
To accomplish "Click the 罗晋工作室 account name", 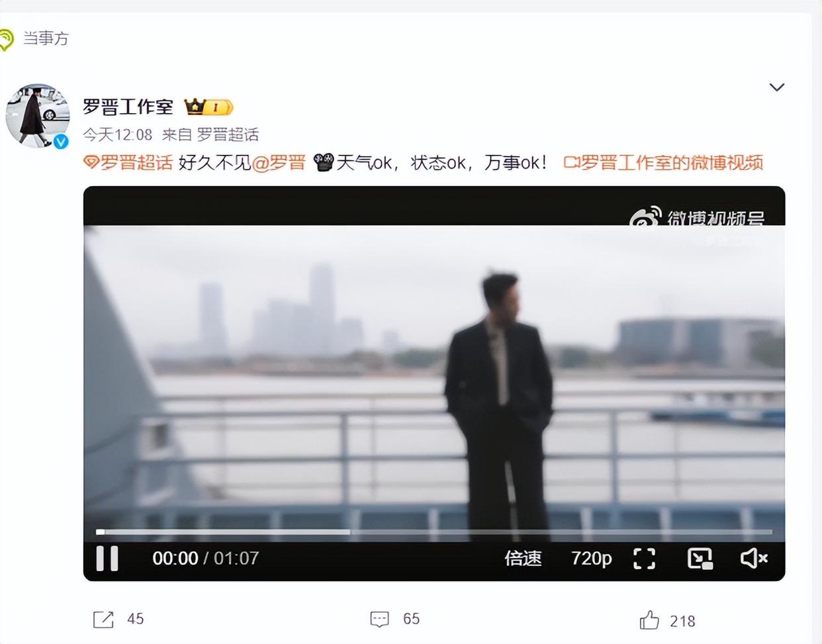I will pos(128,107).
